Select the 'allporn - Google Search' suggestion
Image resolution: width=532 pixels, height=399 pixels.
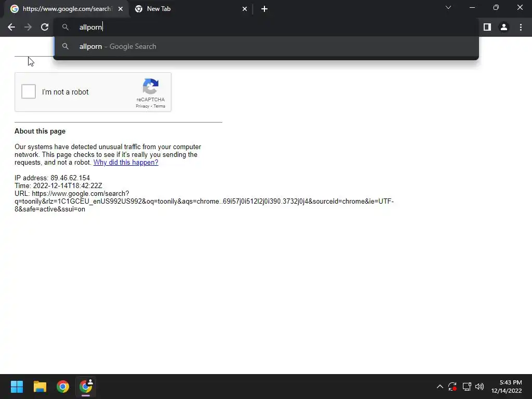coord(266,46)
